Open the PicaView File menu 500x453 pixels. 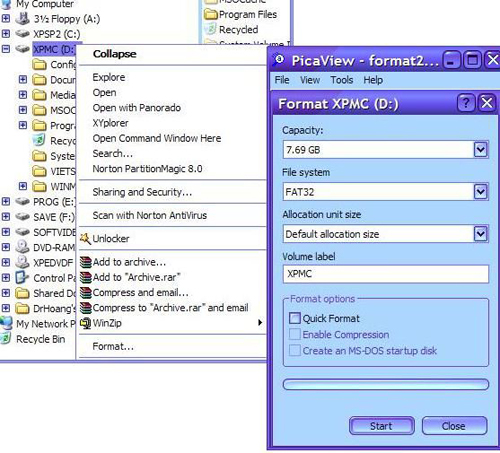[x=282, y=80]
